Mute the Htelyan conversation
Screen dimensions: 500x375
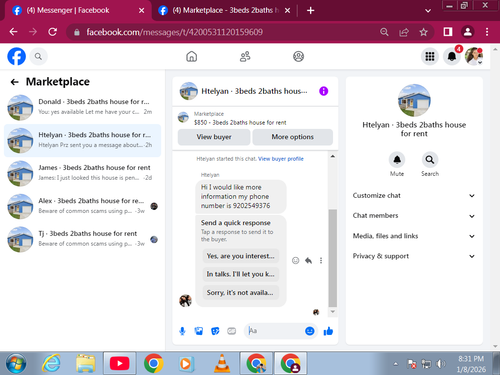click(397, 160)
